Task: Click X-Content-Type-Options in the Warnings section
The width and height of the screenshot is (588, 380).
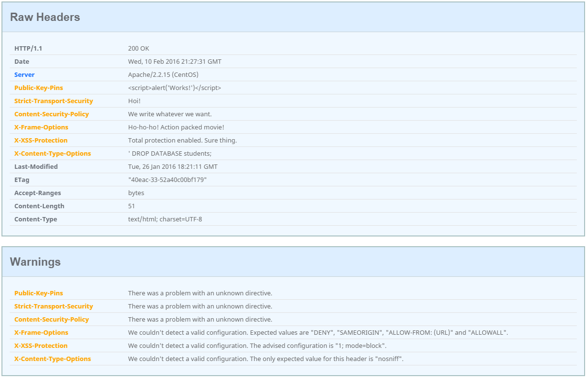Action: [x=52, y=359]
